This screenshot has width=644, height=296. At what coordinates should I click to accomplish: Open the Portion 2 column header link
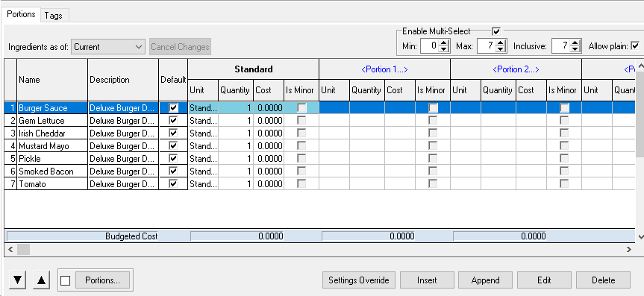coord(516,69)
